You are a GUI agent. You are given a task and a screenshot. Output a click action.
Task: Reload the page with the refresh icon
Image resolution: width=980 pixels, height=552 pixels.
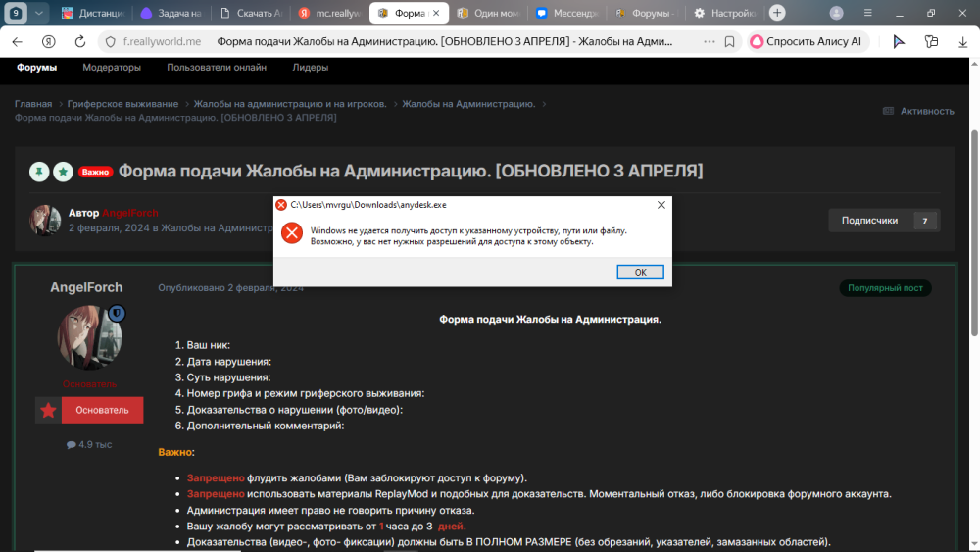[x=80, y=41]
